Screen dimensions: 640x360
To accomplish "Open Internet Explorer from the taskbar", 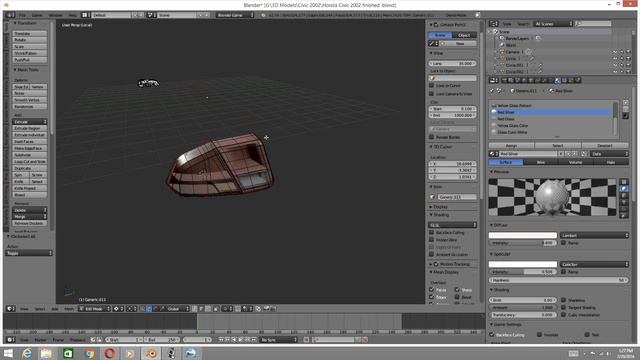I will point(27,353).
